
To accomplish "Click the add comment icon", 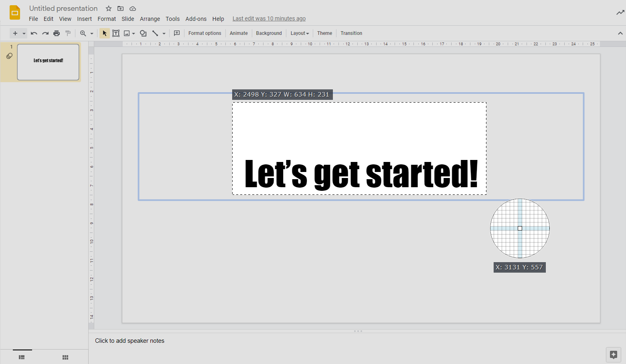I will (177, 33).
